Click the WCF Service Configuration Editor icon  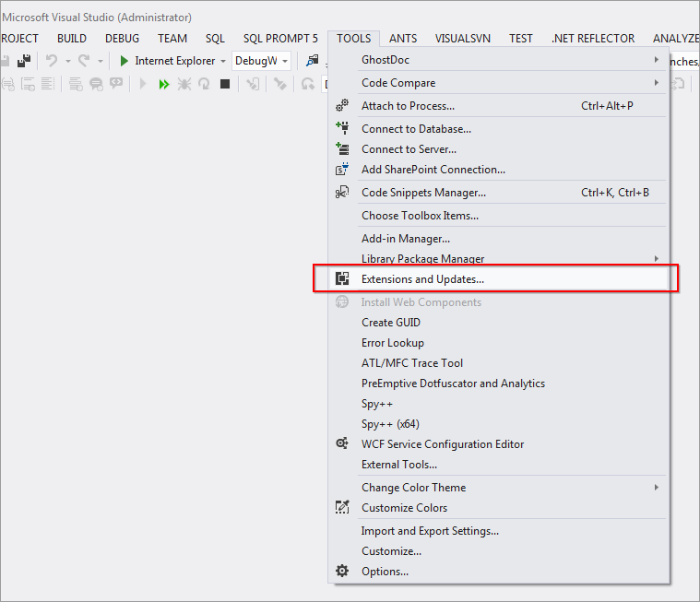pyautogui.click(x=342, y=444)
